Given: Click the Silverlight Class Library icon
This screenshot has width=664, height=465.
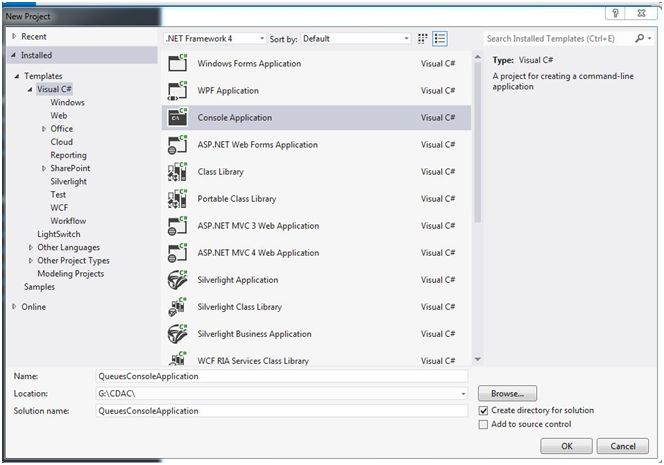Looking at the screenshot, I should point(177,307).
